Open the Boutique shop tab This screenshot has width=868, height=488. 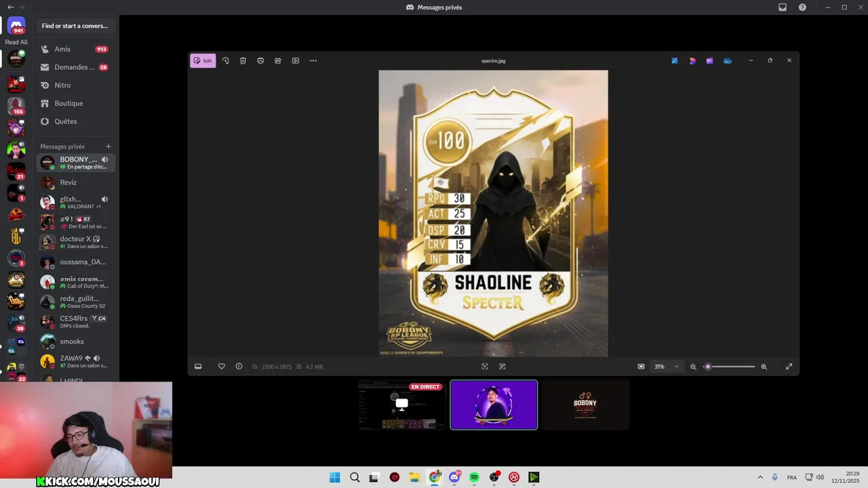coord(75,103)
